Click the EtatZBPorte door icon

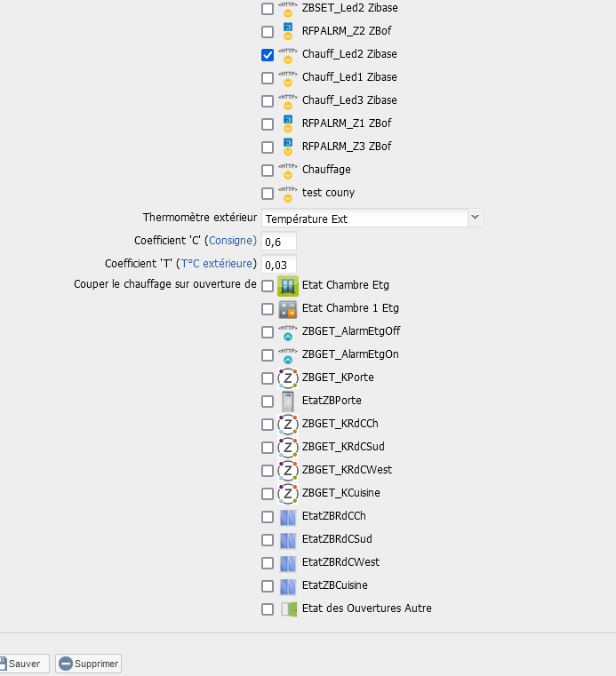287,401
